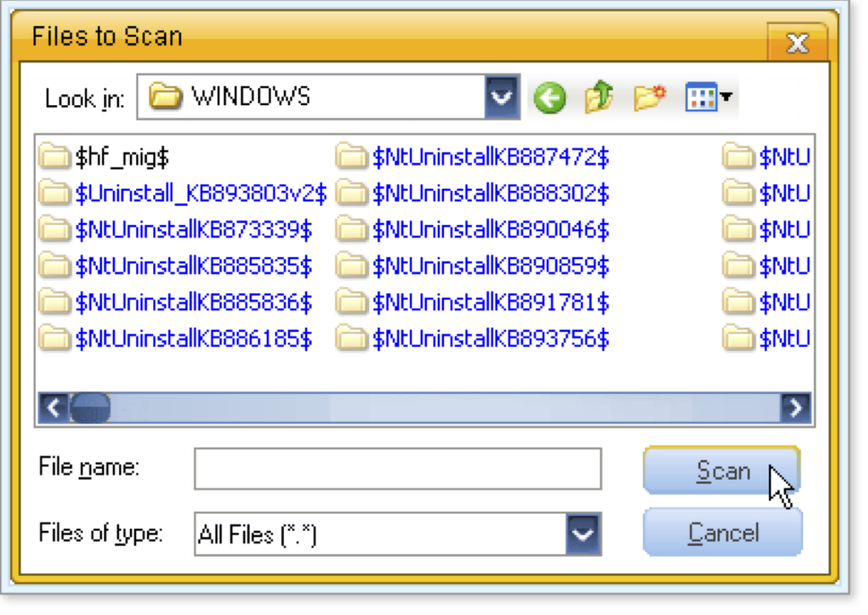
Task: Select folder $NtUninstallKB891781$
Action: 473,302
